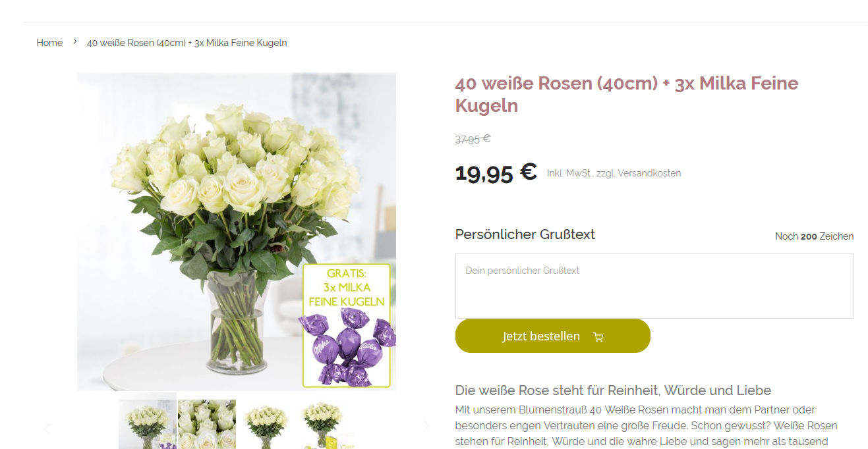Click the product title 40 weiße Rosen
Screen dimensions: 868x449
point(626,94)
